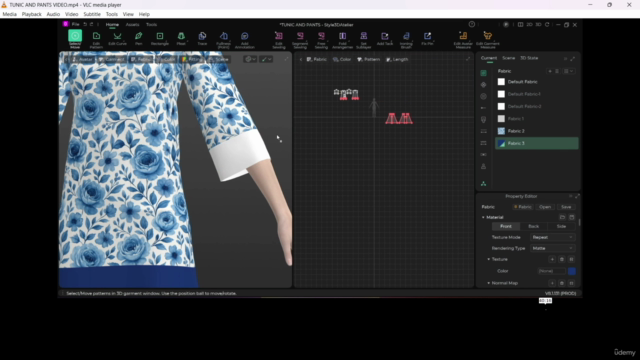Switch to the 3D State tab

pyautogui.click(x=529, y=58)
